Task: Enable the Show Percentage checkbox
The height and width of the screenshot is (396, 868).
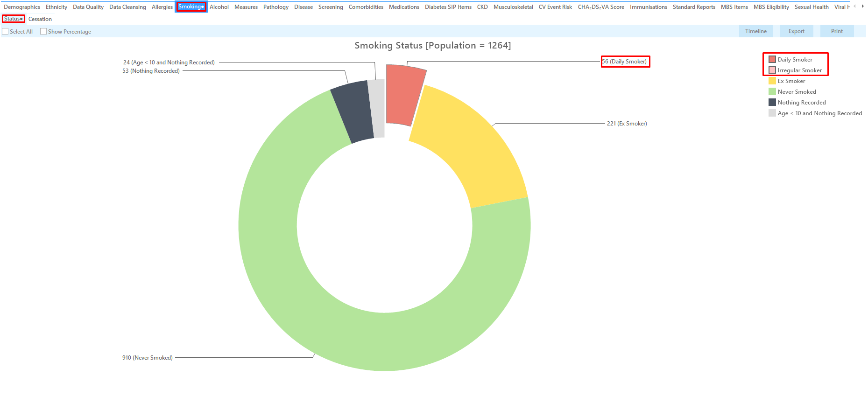Action: point(43,31)
